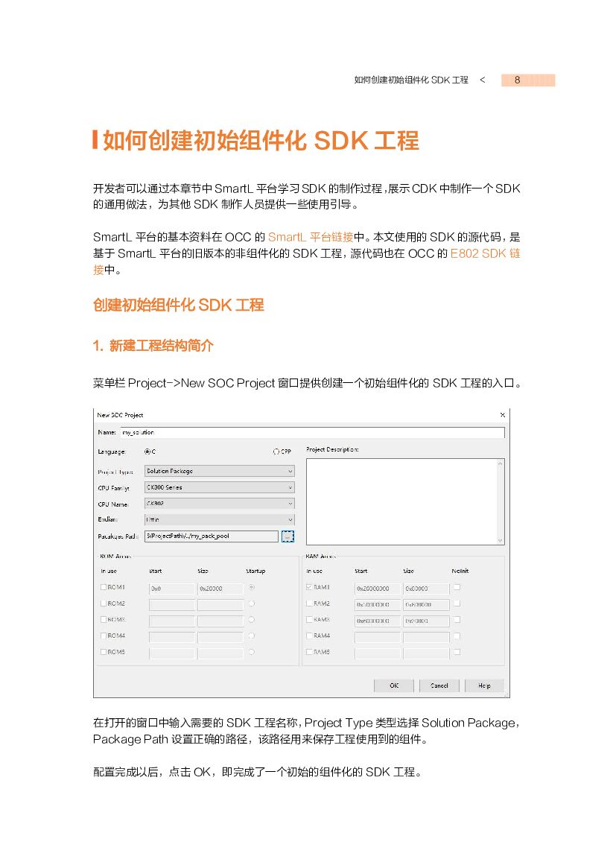Click inside the Project Description area
This screenshot has width=613, height=868.
click(402, 499)
